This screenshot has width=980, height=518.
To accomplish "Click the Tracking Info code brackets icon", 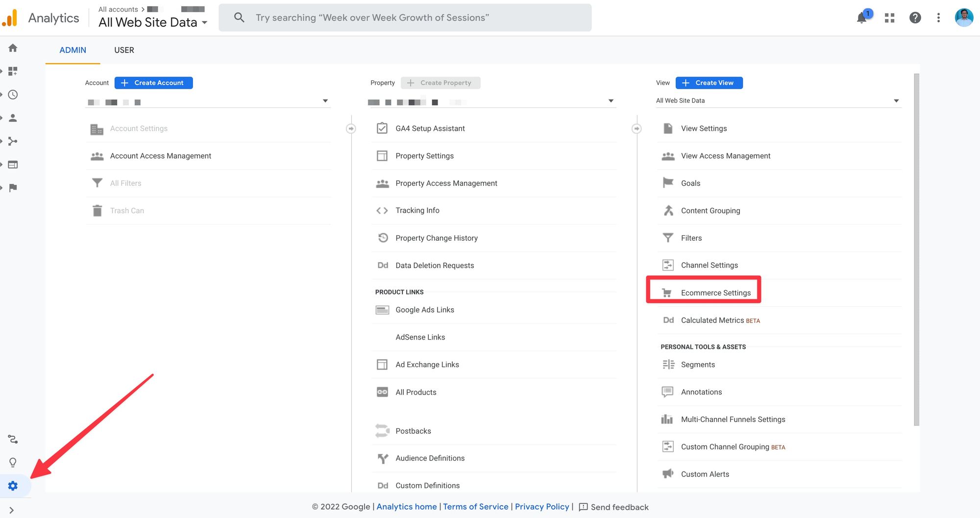I will click(x=382, y=211).
